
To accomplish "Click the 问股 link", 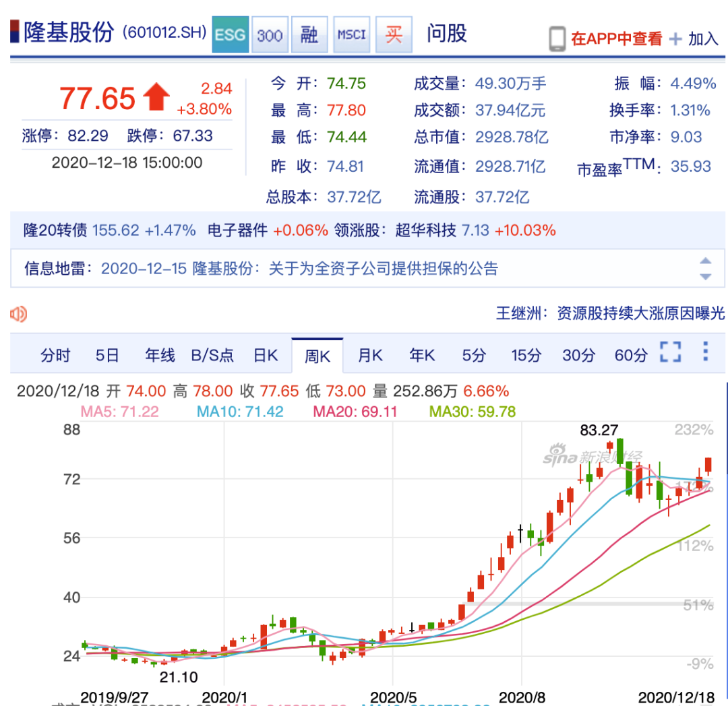I will click(447, 34).
